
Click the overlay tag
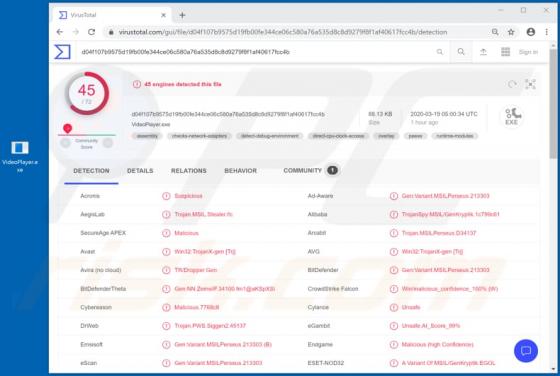coord(386,136)
